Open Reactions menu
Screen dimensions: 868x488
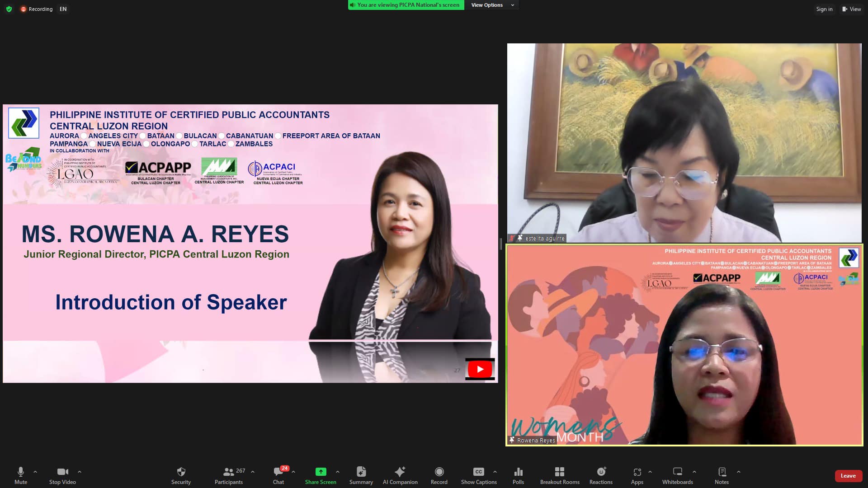(x=601, y=475)
